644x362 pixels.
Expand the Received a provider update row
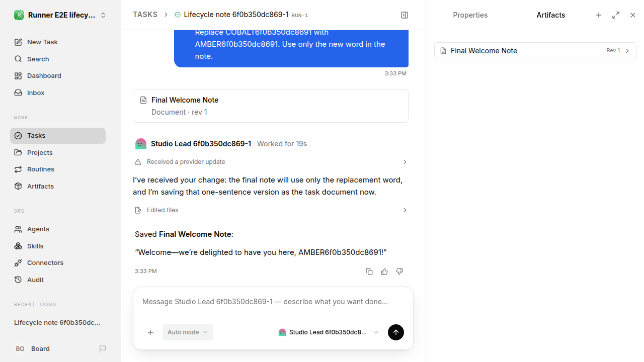click(271, 162)
